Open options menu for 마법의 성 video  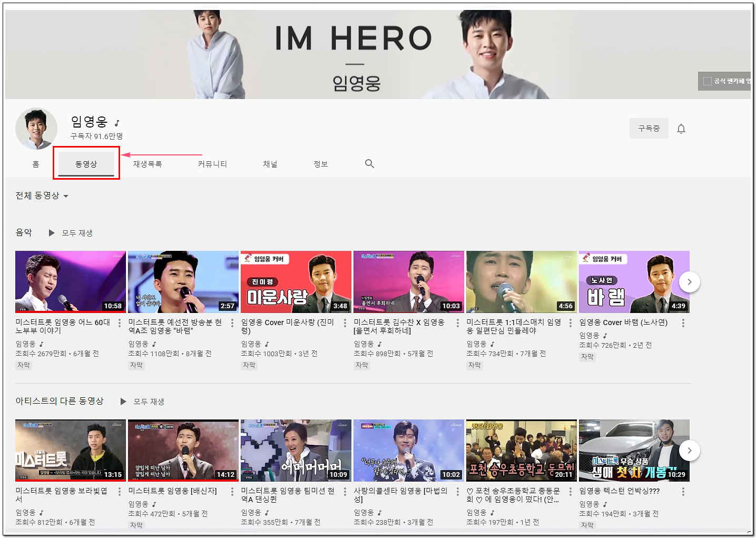pyautogui.click(x=458, y=492)
